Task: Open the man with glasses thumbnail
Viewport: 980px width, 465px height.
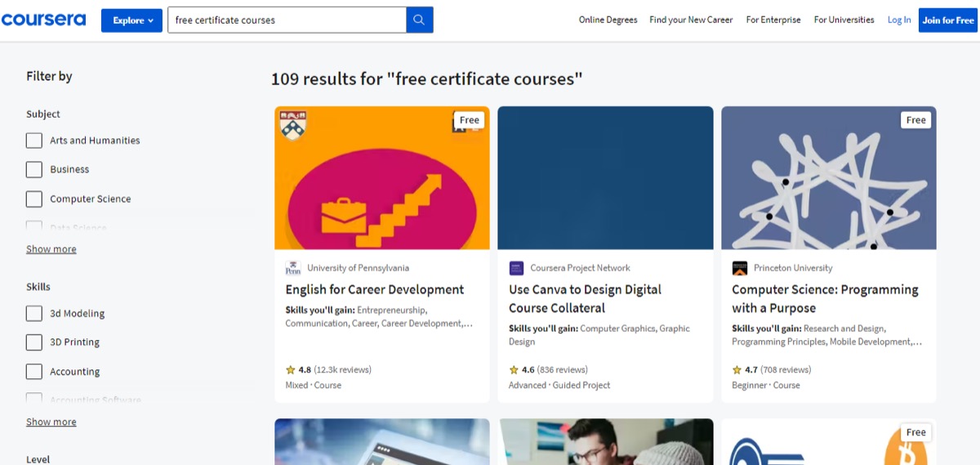Action: [x=605, y=441]
